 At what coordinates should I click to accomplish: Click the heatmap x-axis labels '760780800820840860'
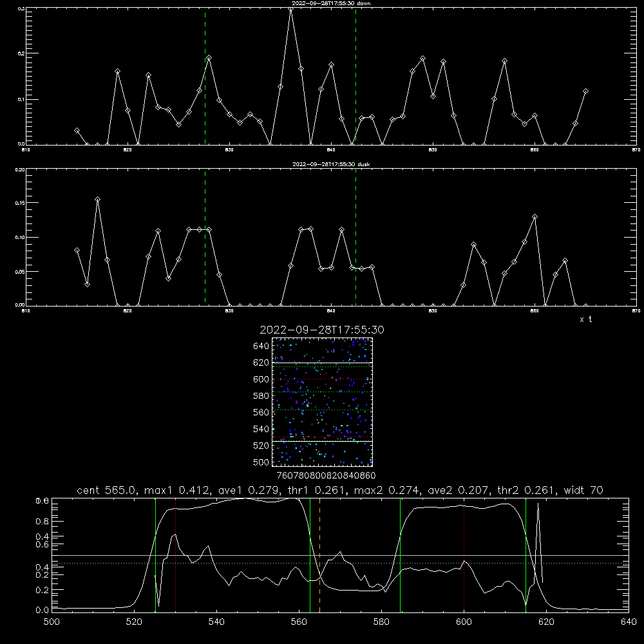[x=326, y=475]
